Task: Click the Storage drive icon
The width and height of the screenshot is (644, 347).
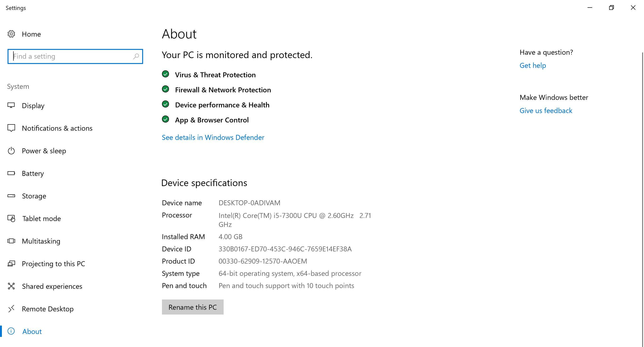Action: point(11,196)
